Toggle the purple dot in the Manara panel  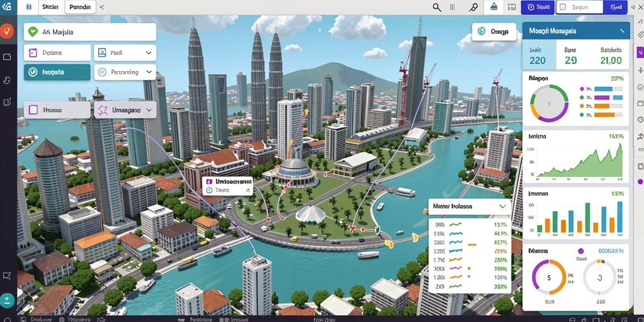580,251
